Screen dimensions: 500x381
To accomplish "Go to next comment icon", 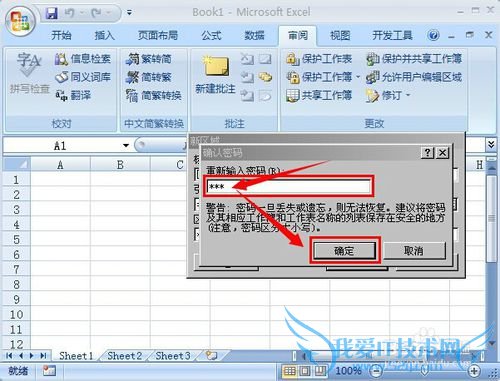I will click(247, 96).
